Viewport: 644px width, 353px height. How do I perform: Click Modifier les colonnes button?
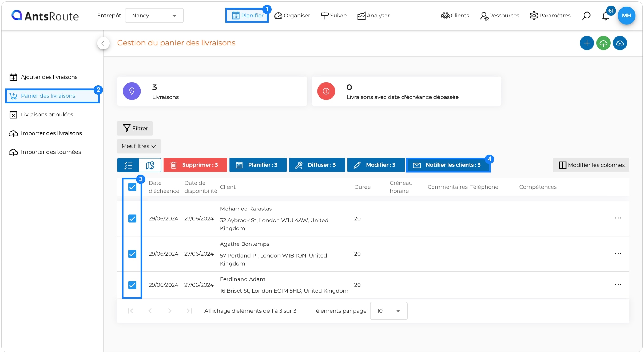click(591, 165)
